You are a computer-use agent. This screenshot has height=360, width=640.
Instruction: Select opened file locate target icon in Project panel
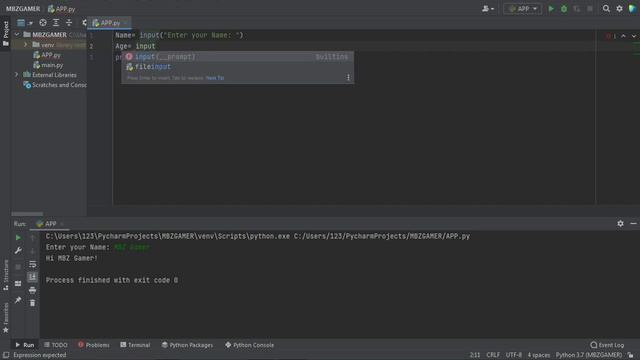pos(43,23)
